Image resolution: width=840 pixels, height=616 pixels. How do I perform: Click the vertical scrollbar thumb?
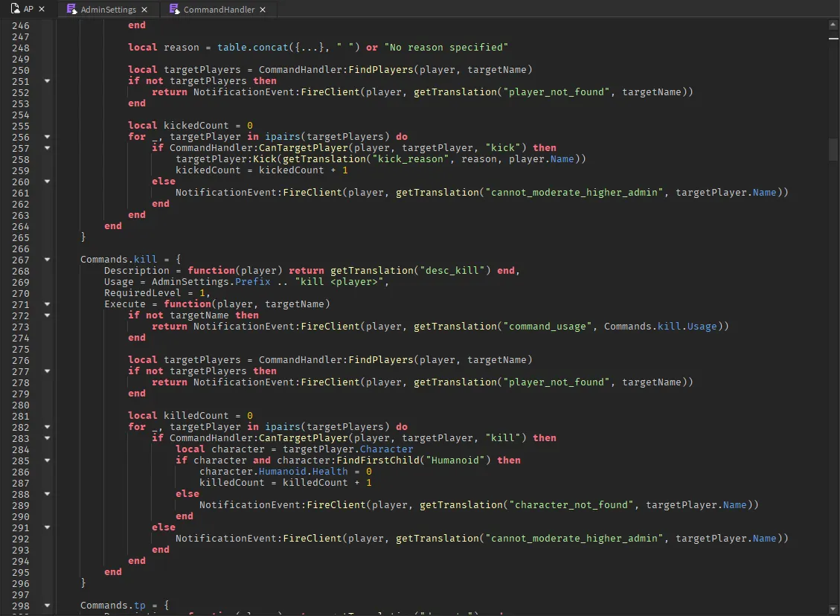833,149
